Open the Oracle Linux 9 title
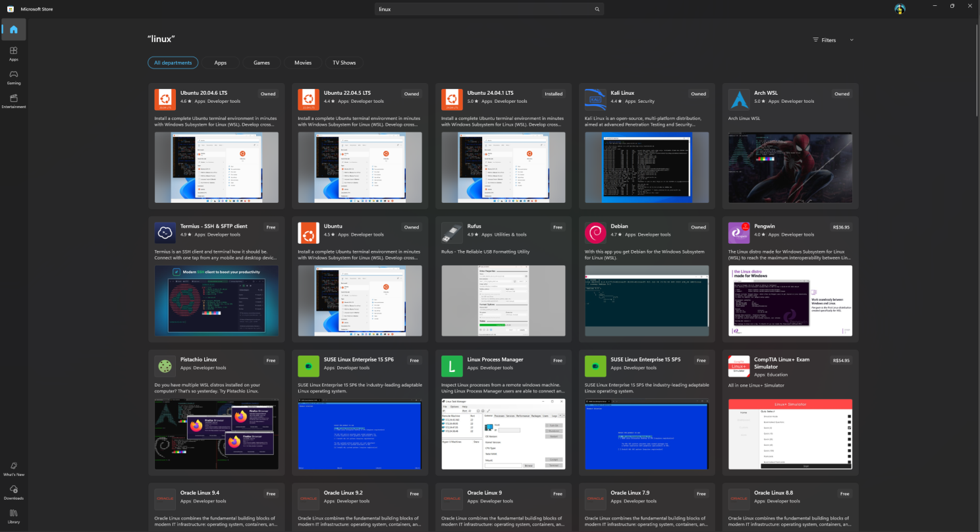 485,492
